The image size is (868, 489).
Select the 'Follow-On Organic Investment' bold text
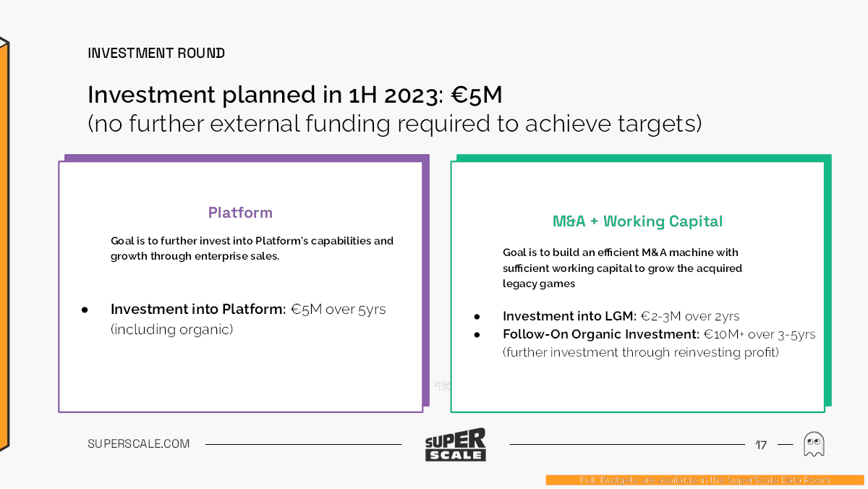pos(601,335)
